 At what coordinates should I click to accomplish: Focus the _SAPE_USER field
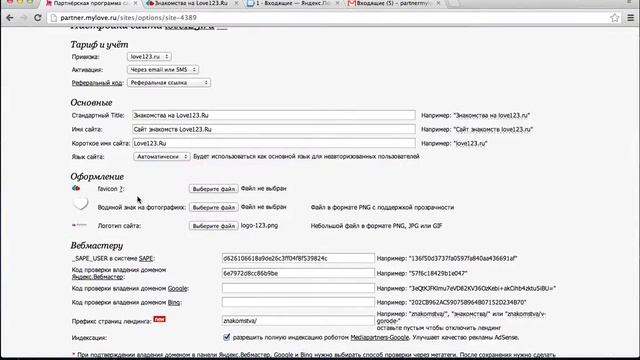click(x=298, y=258)
